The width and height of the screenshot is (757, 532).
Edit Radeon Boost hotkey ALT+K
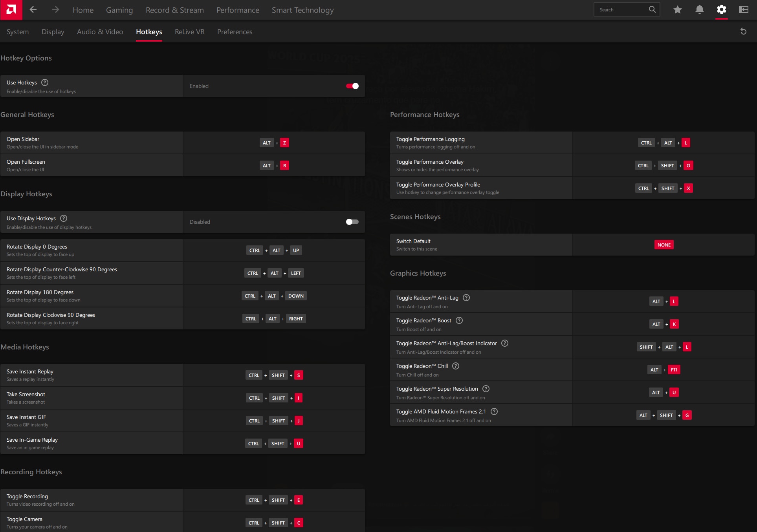tap(664, 324)
